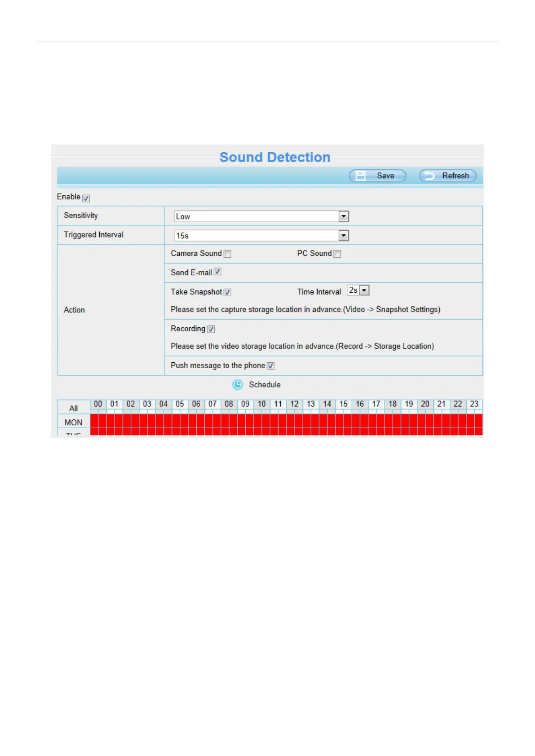Open the Sensitivity dropdown arrow
Viewport: 535px width, 756px height.
point(344,216)
